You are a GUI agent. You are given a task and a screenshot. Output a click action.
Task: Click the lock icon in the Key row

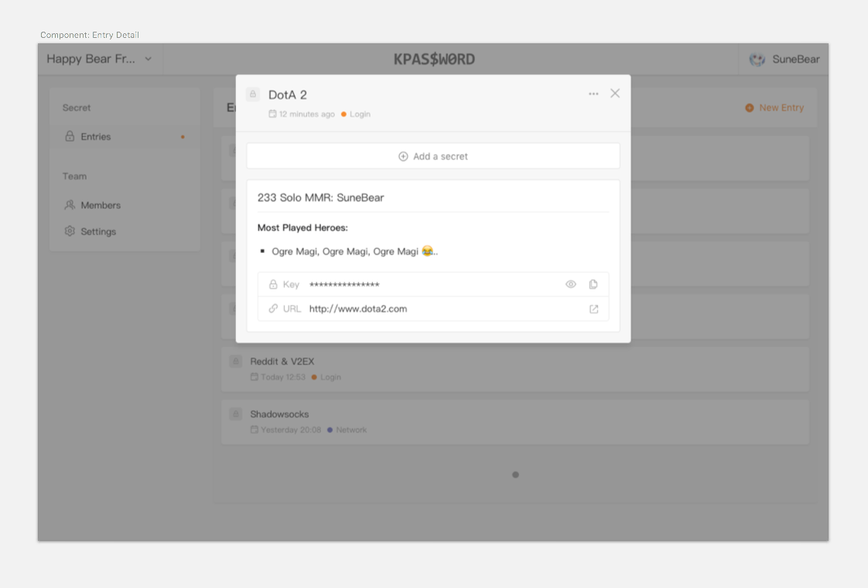tap(273, 285)
